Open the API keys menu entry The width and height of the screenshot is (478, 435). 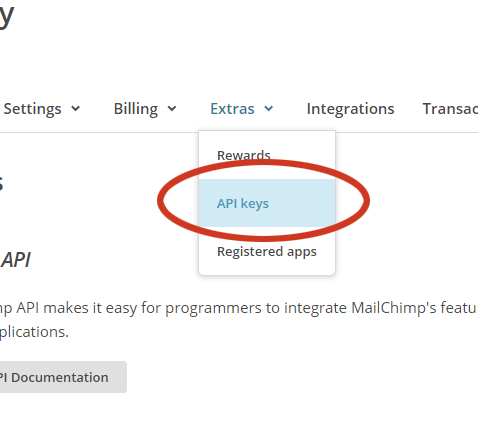(x=267, y=203)
